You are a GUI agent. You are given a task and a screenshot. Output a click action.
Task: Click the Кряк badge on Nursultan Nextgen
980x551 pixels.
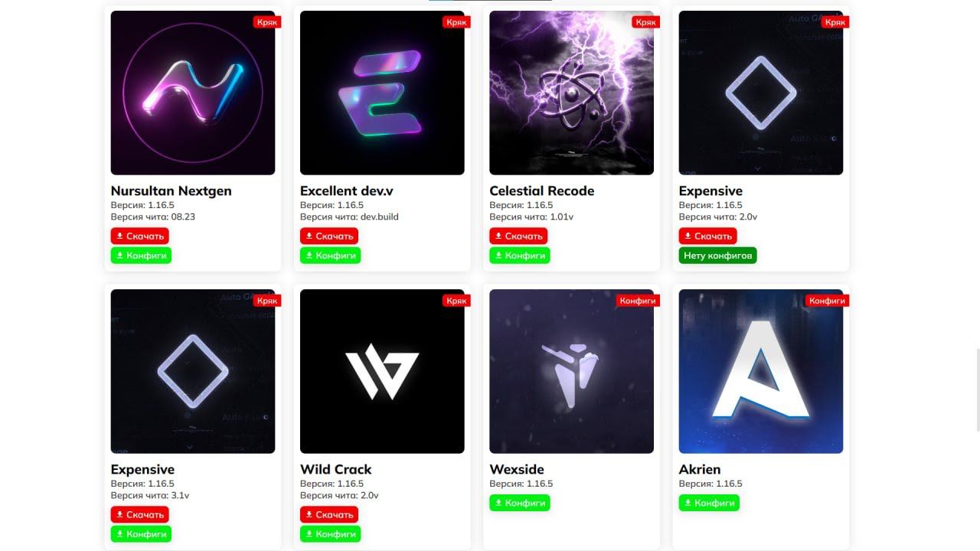click(x=267, y=22)
